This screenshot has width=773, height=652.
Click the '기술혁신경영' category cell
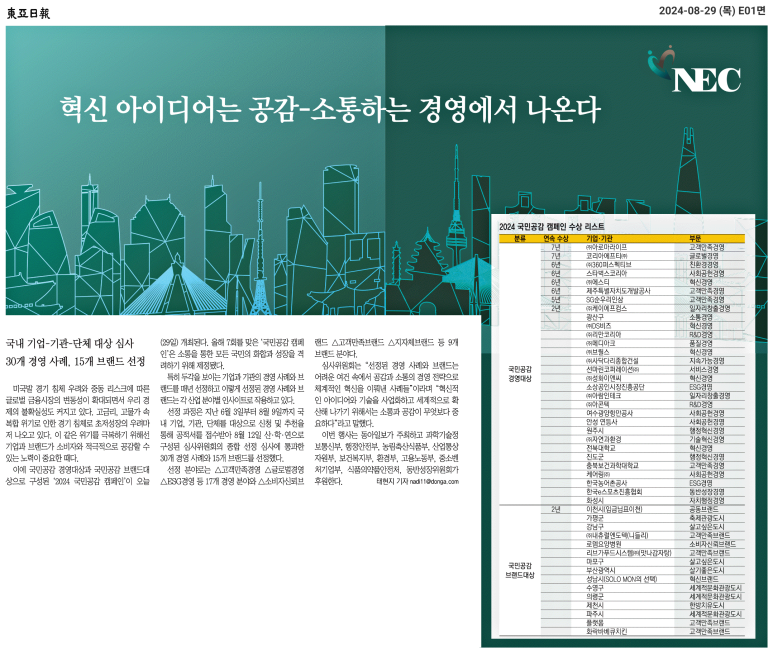[706, 439]
